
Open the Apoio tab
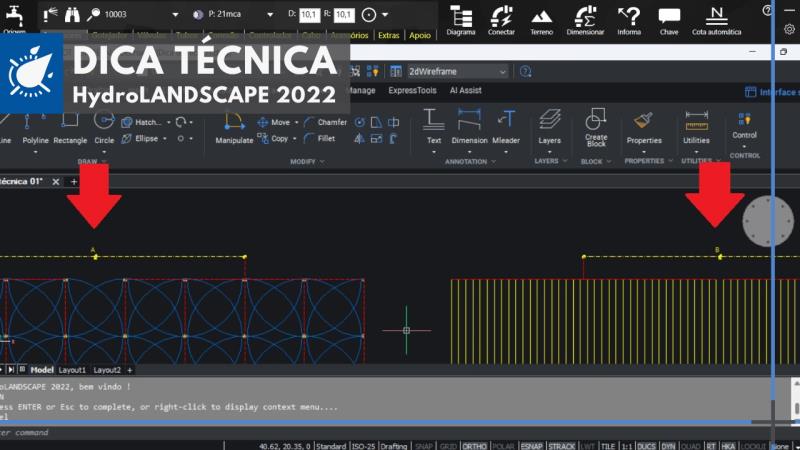tap(420, 35)
